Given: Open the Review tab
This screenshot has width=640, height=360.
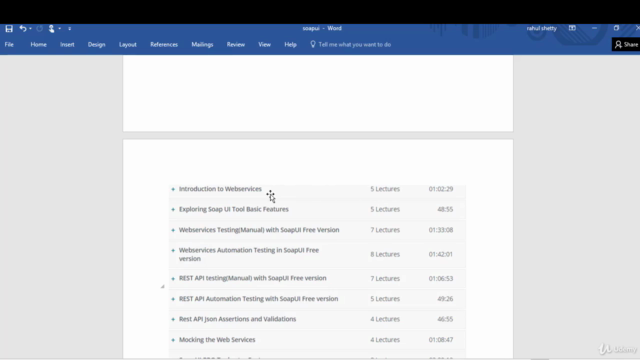Looking at the screenshot, I should (x=236, y=44).
